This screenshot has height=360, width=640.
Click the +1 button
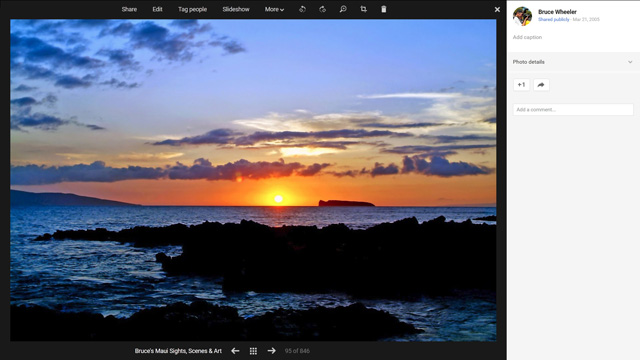(521, 85)
